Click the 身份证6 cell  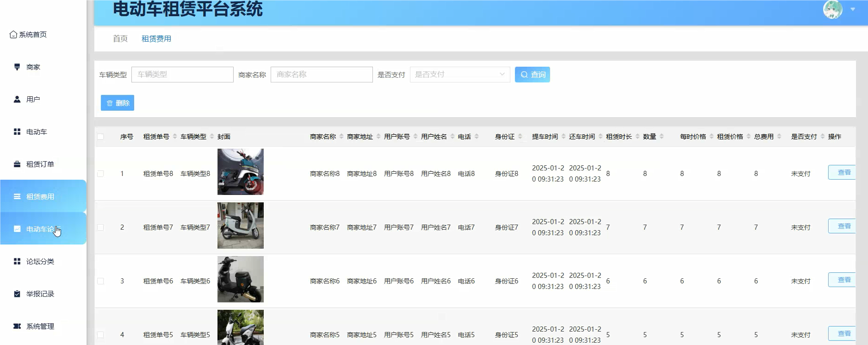pos(507,281)
